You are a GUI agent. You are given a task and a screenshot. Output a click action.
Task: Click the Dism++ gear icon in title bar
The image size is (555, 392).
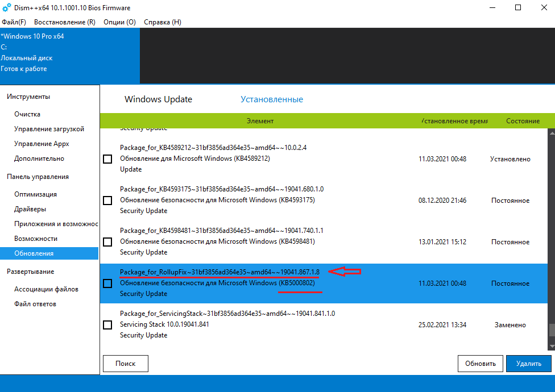click(6, 7)
